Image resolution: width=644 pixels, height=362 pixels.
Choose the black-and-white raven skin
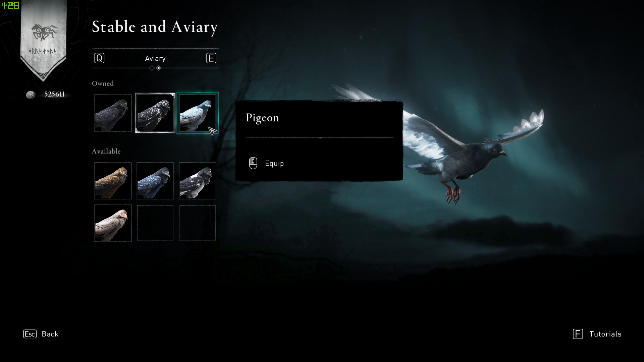pyautogui.click(x=198, y=181)
